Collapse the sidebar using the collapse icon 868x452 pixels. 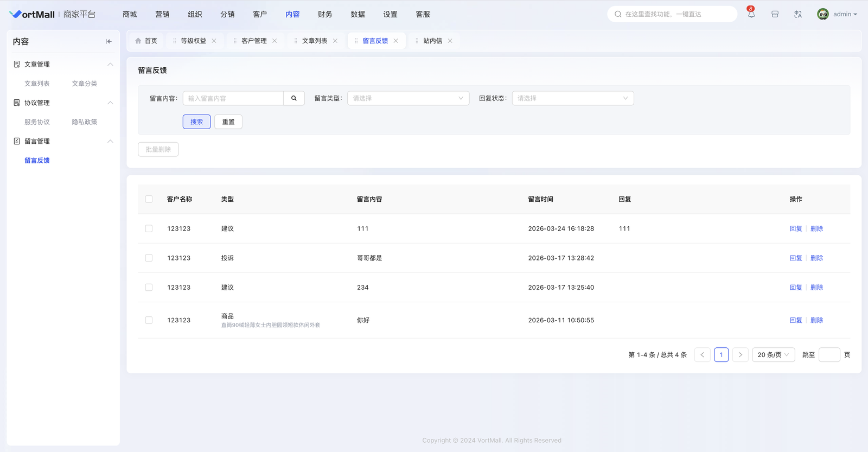tap(108, 41)
